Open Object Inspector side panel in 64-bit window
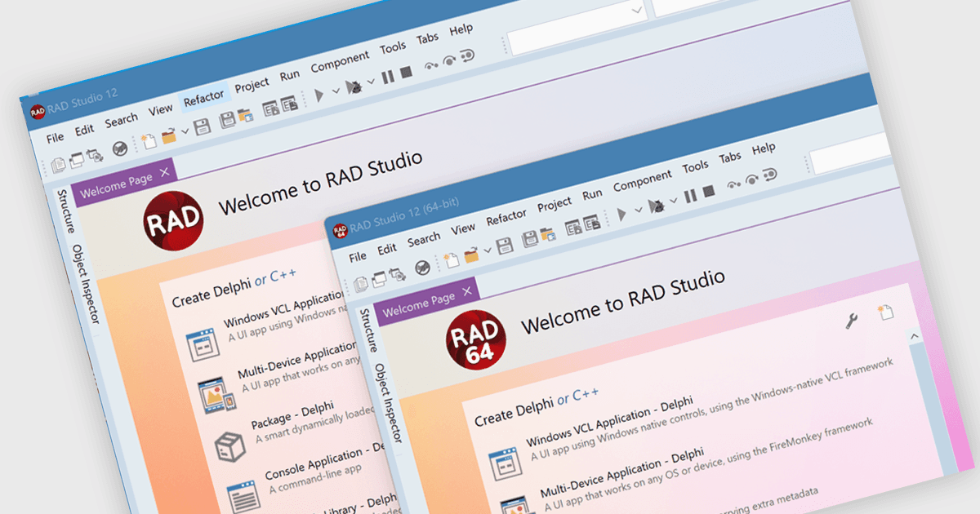Image resolution: width=980 pixels, height=514 pixels. click(388, 403)
